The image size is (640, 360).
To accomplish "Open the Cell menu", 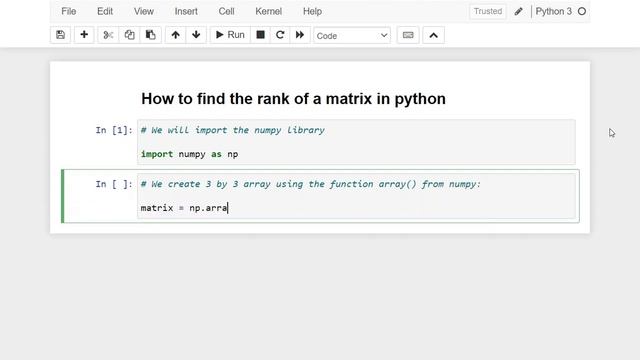I will (x=226, y=11).
